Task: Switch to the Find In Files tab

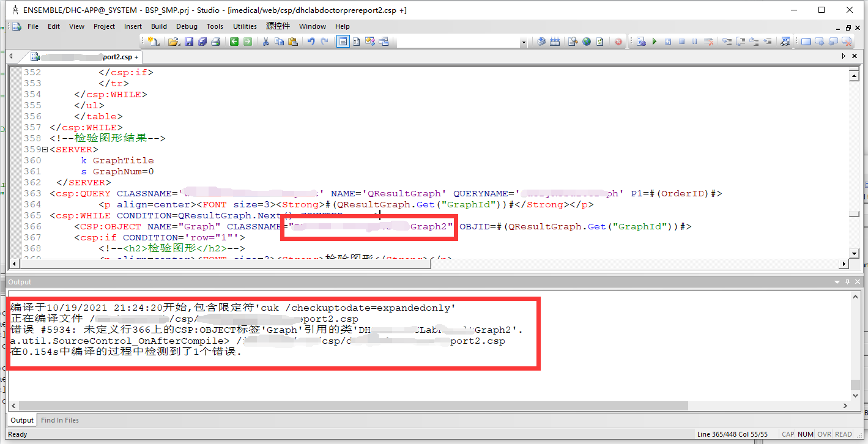Action: pyautogui.click(x=59, y=420)
